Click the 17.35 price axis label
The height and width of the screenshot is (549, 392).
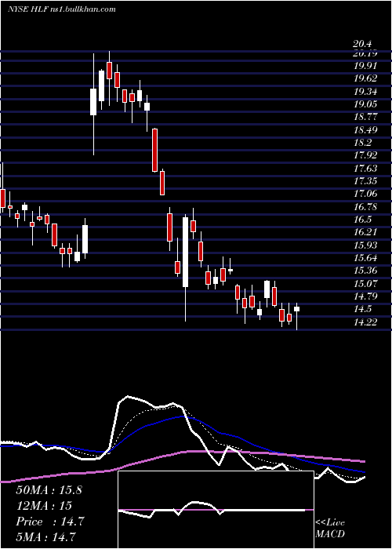[x=365, y=181]
